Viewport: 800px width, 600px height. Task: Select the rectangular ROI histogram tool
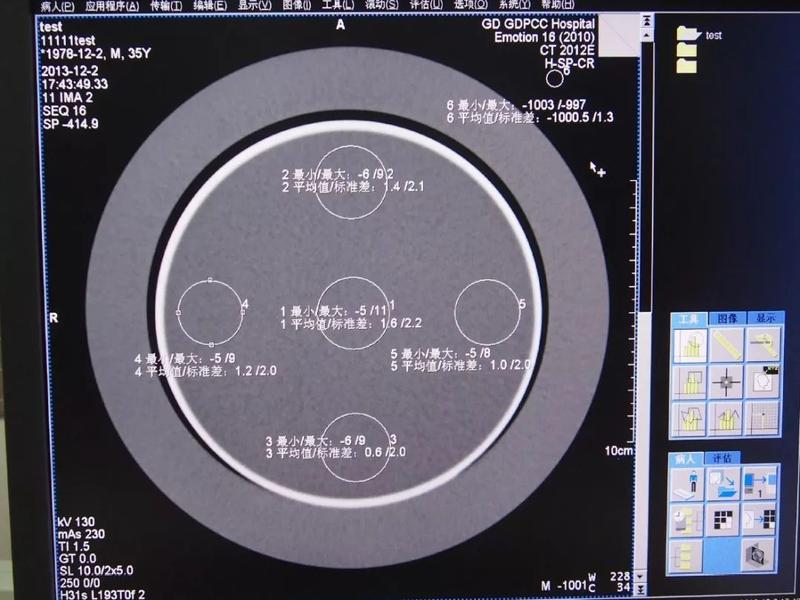(690, 382)
